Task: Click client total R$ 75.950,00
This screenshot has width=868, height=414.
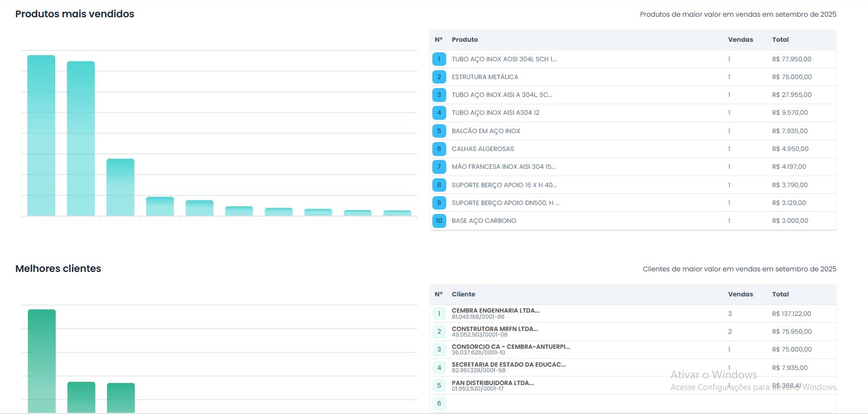Action: [792, 332]
